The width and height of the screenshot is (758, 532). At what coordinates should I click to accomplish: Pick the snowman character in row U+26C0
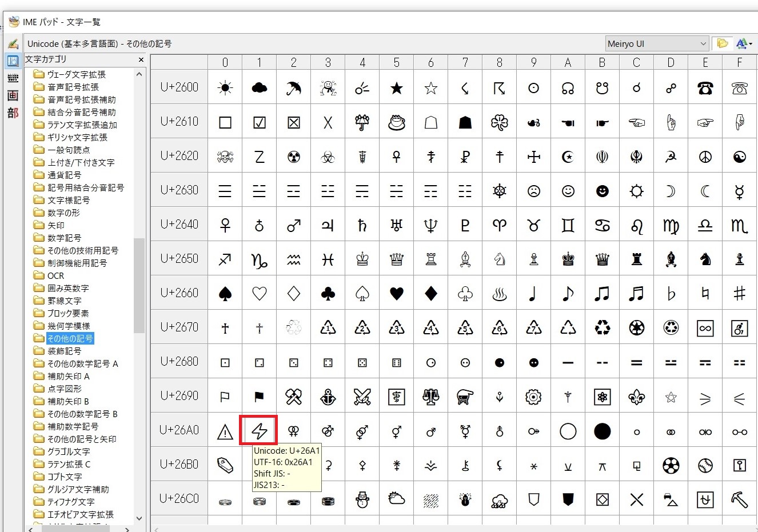(362, 499)
